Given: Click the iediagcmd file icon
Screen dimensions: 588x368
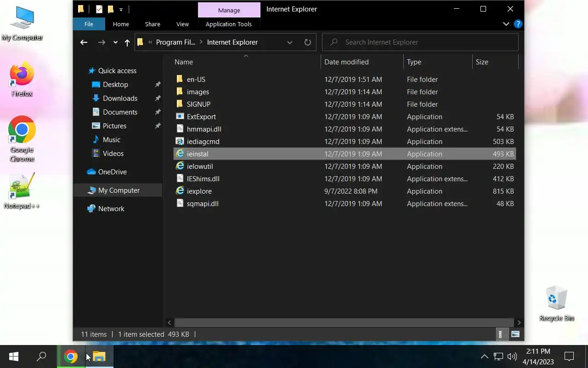Looking at the screenshot, I should (180, 141).
